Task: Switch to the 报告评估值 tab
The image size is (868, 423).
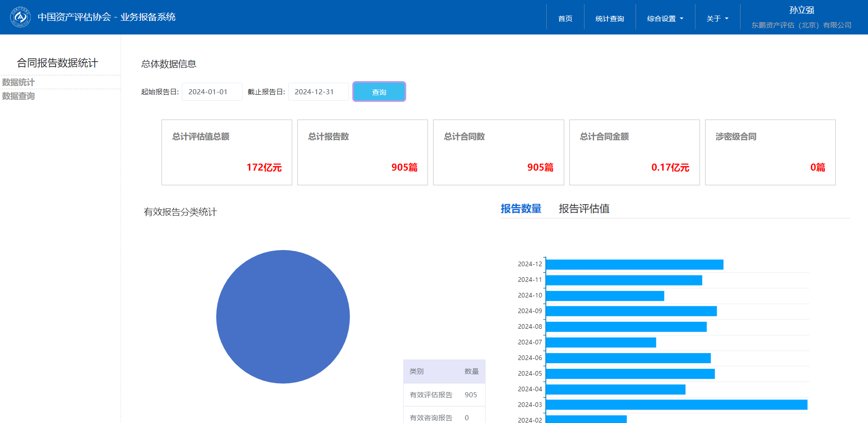Action: click(x=584, y=209)
